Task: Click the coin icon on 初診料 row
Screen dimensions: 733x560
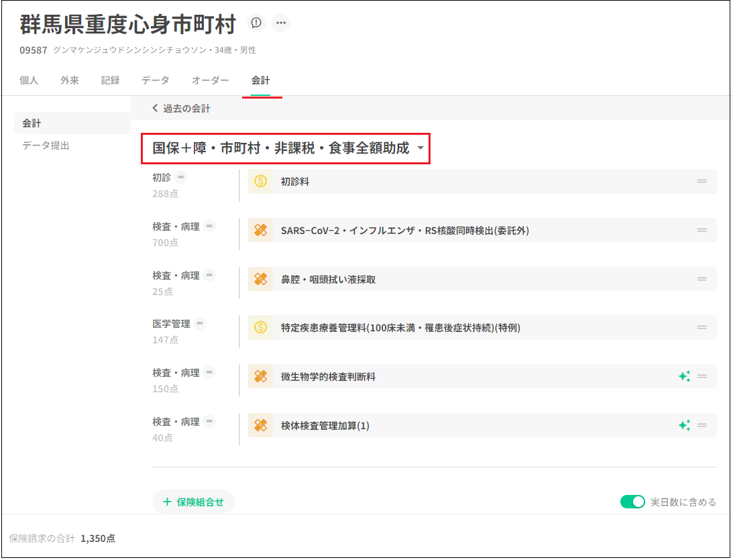Action: [261, 182]
